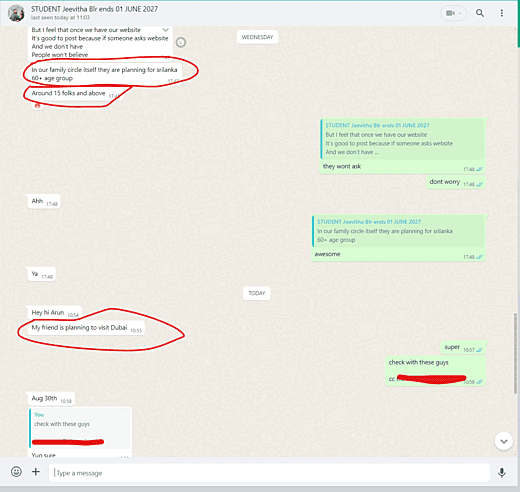Click contact profile picture
The width and height of the screenshot is (520, 492).
(x=16, y=13)
